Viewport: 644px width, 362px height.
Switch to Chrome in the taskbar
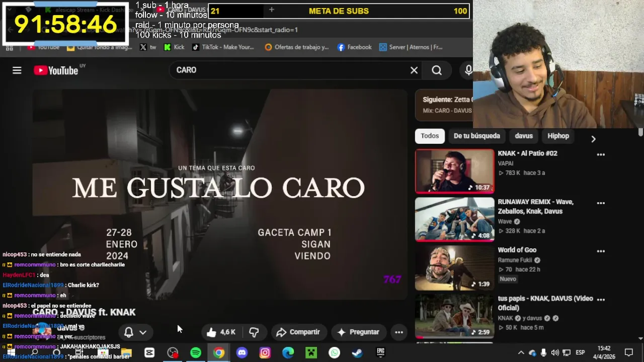pyautogui.click(x=219, y=353)
